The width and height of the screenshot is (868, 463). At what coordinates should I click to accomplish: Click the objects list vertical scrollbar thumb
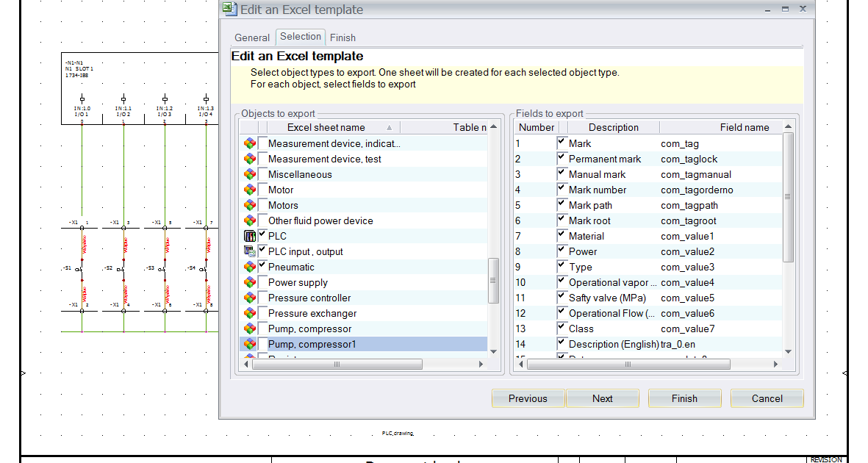(493, 280)
